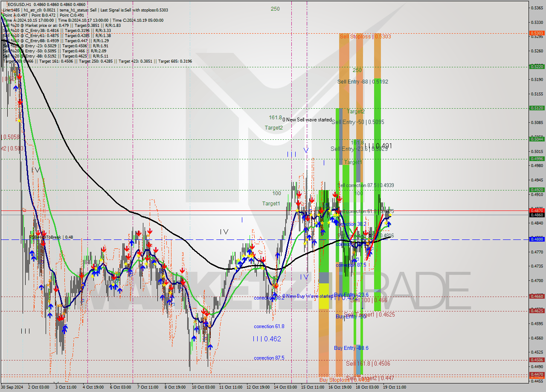The image size is (546, 392).
Task: Click the blue 0.4800 price tag
Action: coord(537,239)
